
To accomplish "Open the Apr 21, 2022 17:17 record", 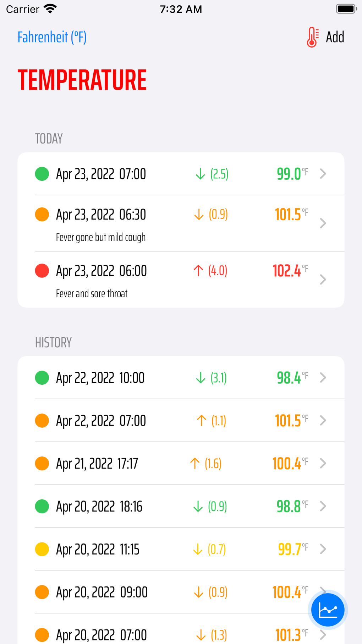I will [97, 464].
